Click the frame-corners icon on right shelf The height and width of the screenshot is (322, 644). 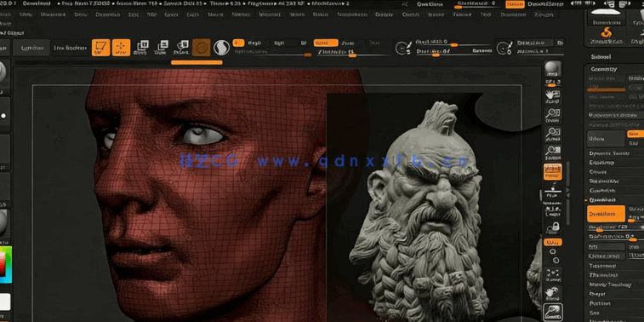coord(553,274)
